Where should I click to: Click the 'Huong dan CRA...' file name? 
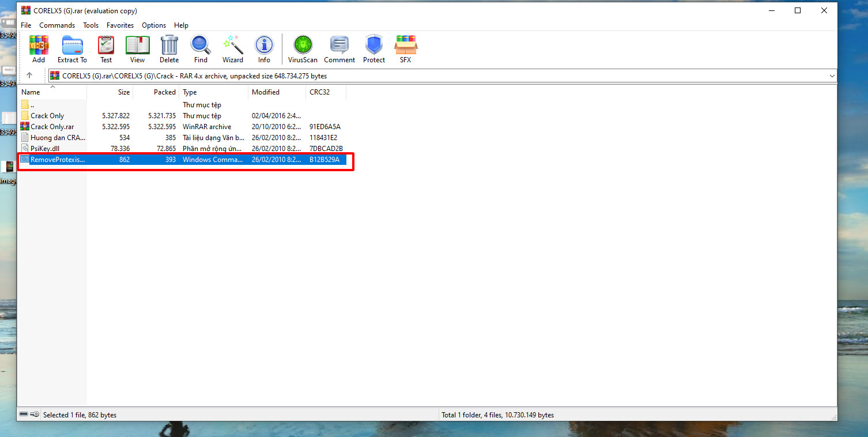point(58,138)
